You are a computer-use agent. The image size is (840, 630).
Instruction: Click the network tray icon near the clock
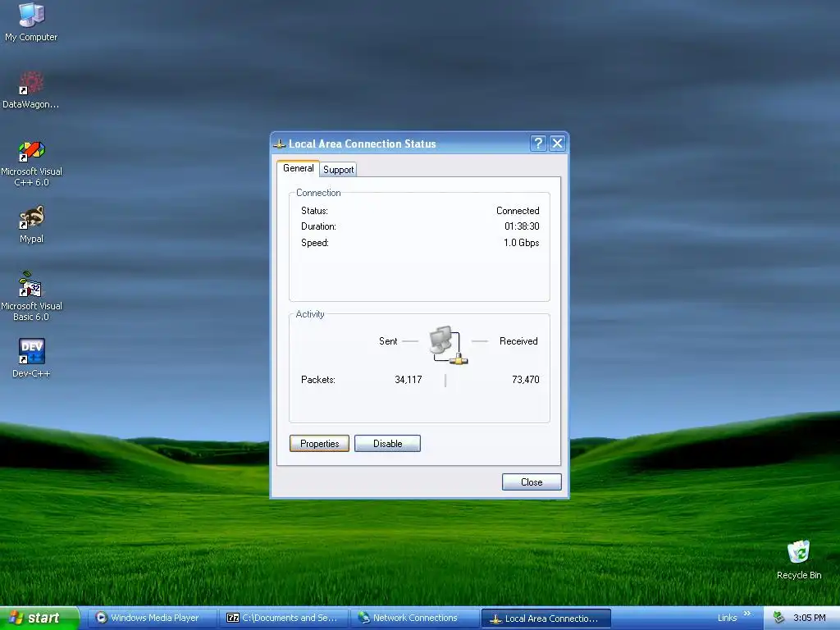779,618
